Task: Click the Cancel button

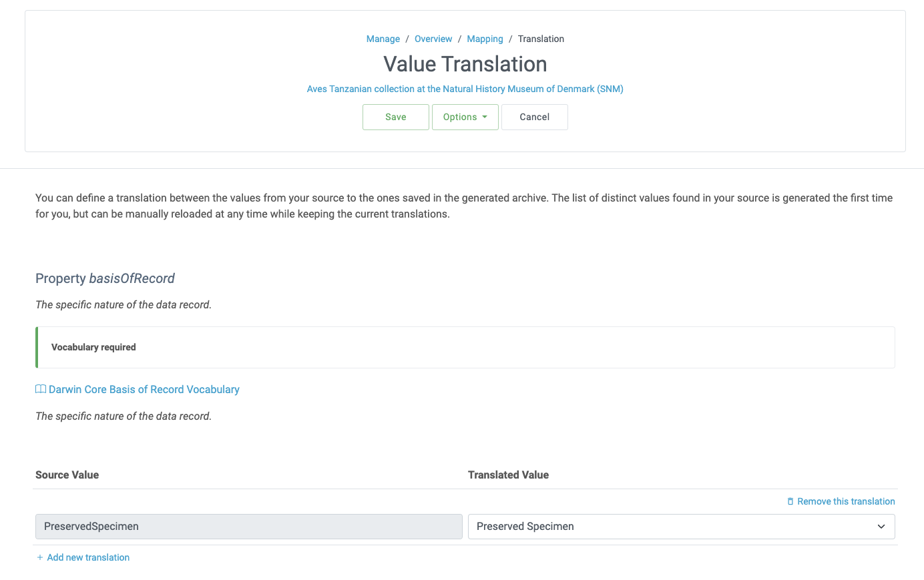Action: tap(534, 117)
